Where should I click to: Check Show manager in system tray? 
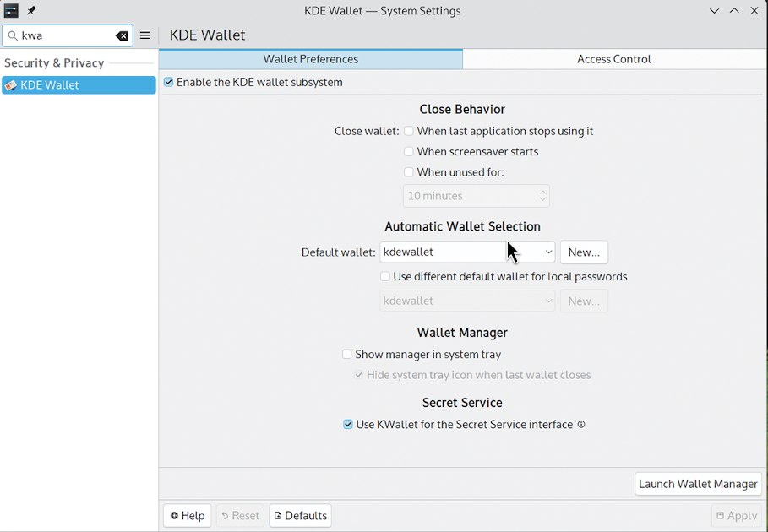(x=346, y=355)
